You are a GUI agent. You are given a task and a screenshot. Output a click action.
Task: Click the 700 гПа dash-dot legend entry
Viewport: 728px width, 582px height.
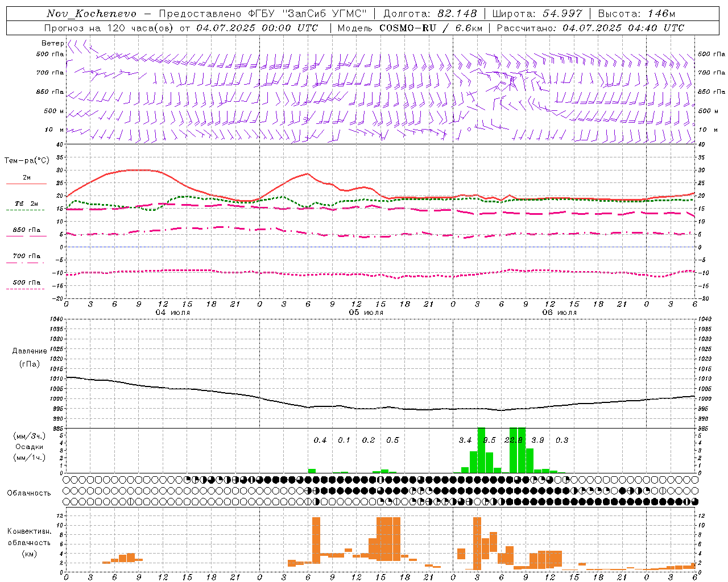27,256
